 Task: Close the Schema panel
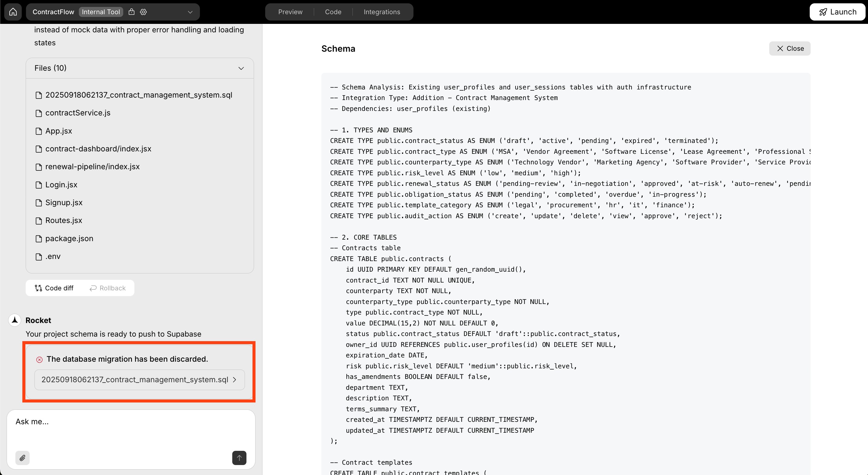[x=790, y=48]
